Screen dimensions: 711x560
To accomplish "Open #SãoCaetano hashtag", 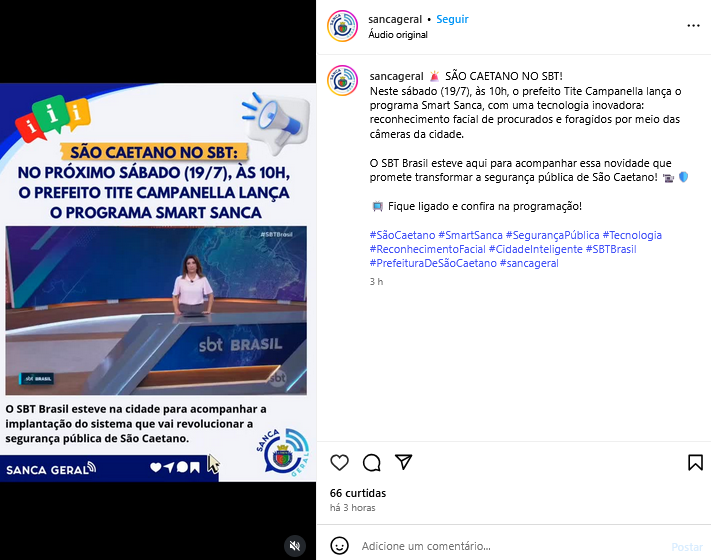I will [x=402, y=235].
